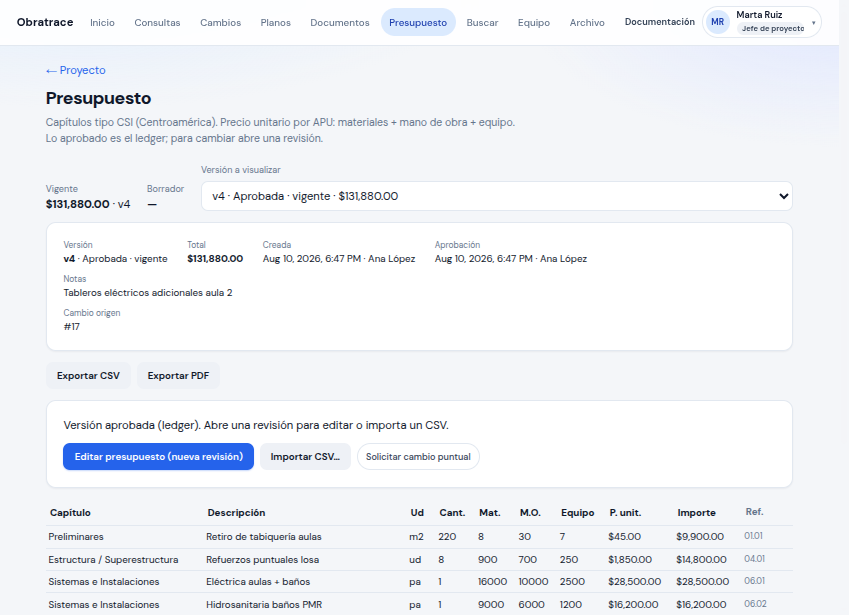The image size is (849, 615).
Task: Click the Tableros eléctricos adicionales aula 2 note
Action: pyautogui.click(x=148, y=293)
